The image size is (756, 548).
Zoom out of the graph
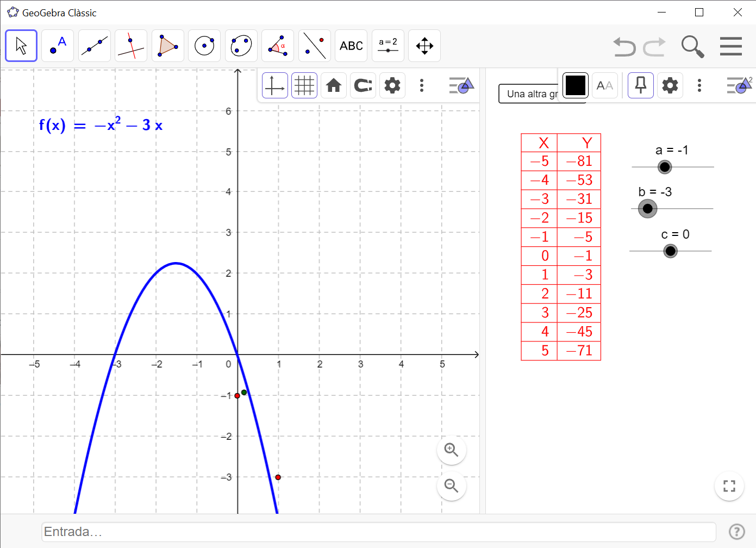click(x=452, y=485)
